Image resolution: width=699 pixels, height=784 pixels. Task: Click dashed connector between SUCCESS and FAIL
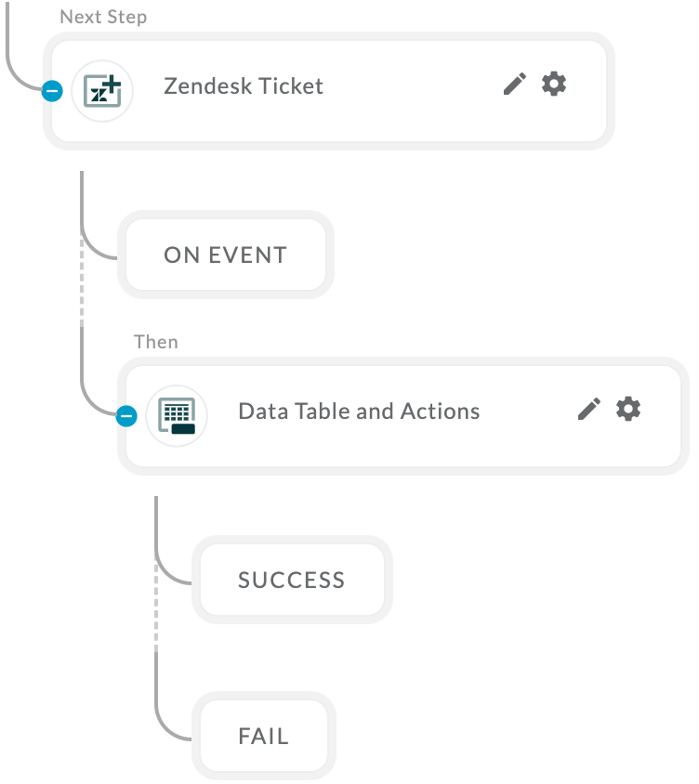click(156, 606)
